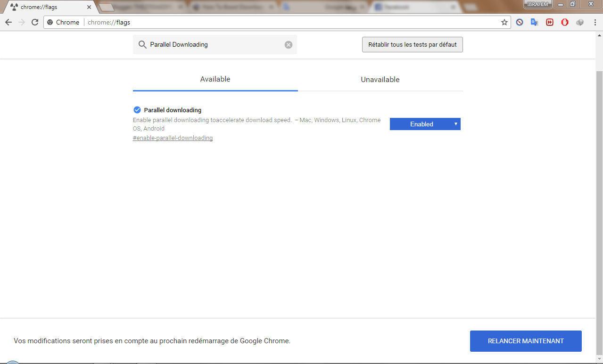Reload the chrome://flags page
The width and height of the screenshot is (603, 364).
point(34,22)
